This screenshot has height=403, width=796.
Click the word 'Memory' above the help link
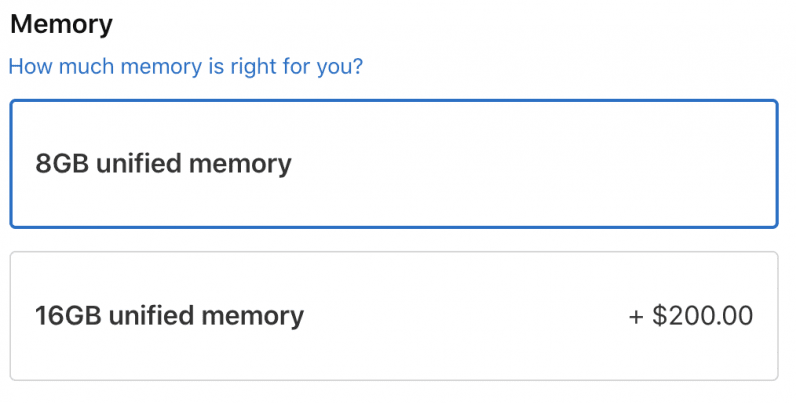click(61, 23)
